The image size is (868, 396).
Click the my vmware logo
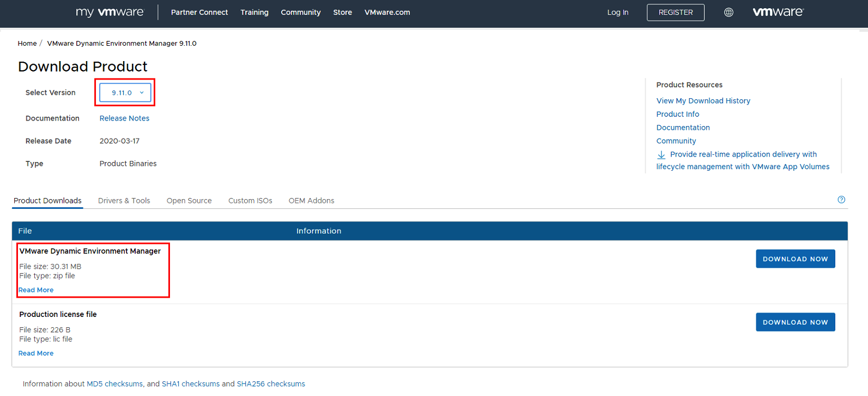pyautogui.click(x=110, y=12)
